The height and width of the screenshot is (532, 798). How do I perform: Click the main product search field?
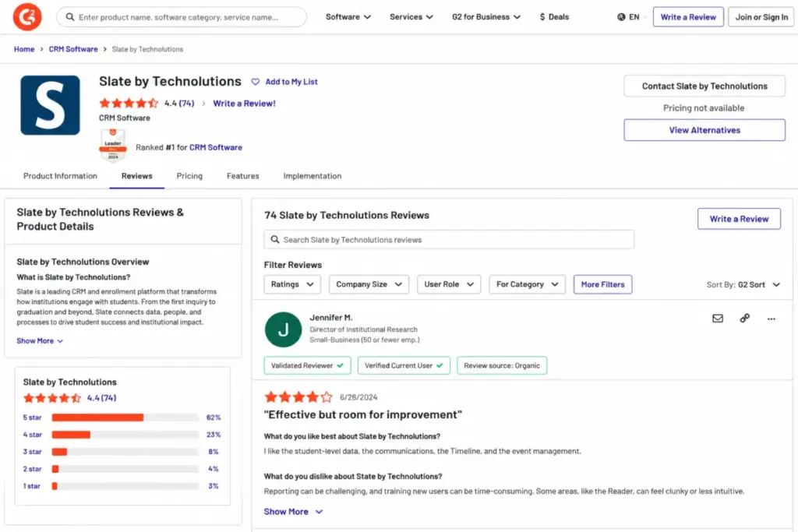pyautogui.click(x=182, y=17)
